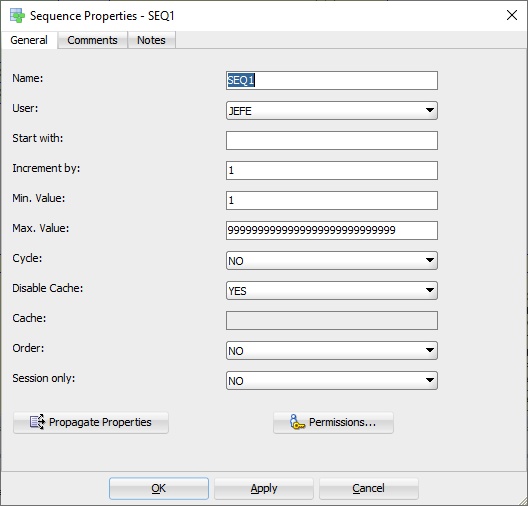Image resolution: width=528 pixels, height=506 pixels.
Task: Expand the Cycle dropdown
Action: point(332,260)
